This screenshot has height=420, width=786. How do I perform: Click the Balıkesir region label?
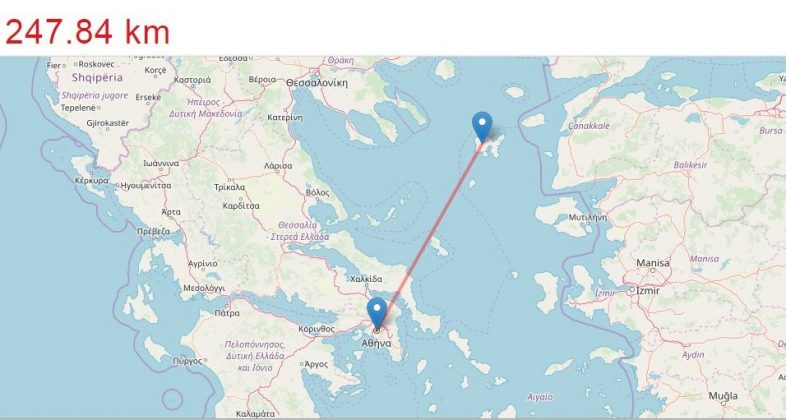(690, 165)
